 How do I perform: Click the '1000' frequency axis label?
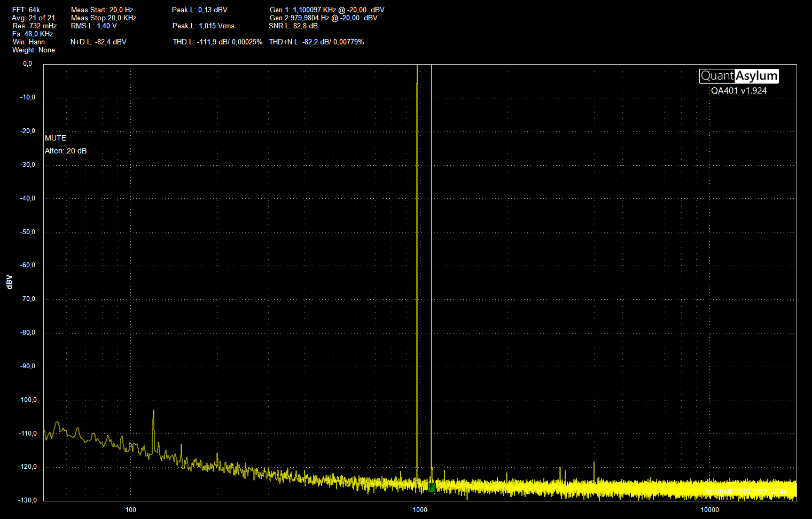pos(420,510)
